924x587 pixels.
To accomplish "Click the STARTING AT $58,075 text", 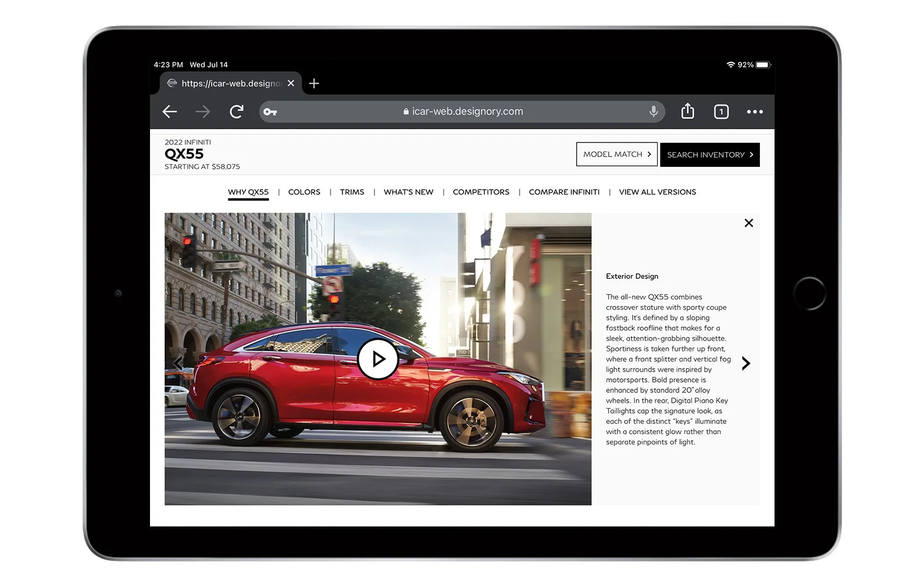I will pos(202,167).
